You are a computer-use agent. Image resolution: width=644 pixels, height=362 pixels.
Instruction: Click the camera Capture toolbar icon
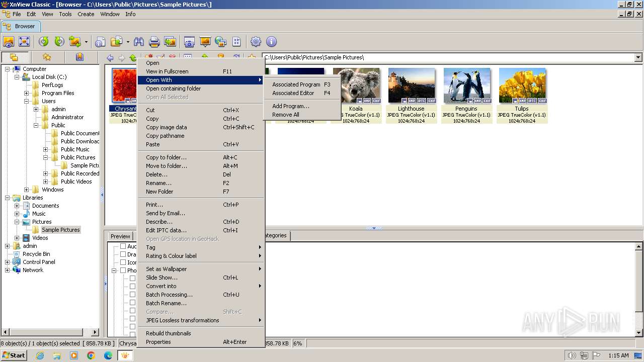coord(189,42)
